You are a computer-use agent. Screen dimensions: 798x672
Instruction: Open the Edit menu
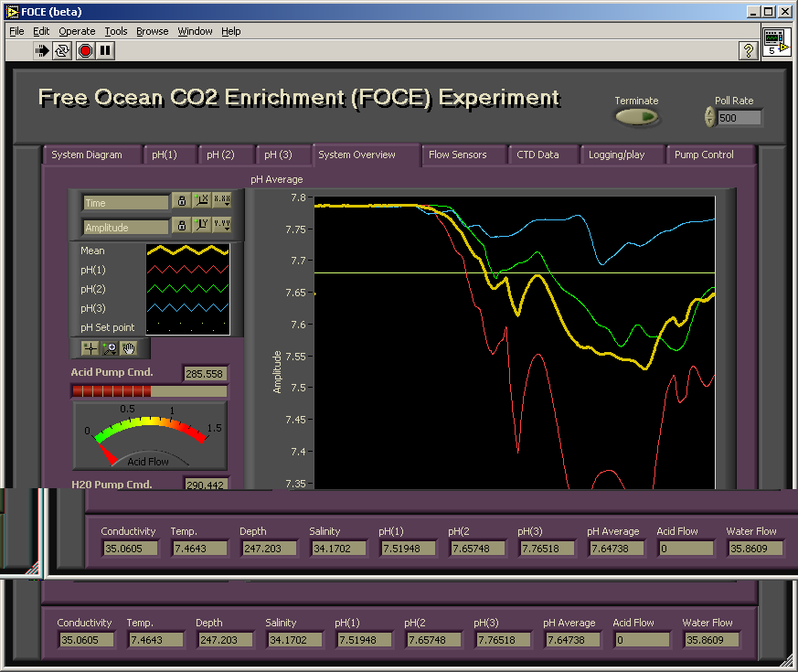(x=41, y=31)
